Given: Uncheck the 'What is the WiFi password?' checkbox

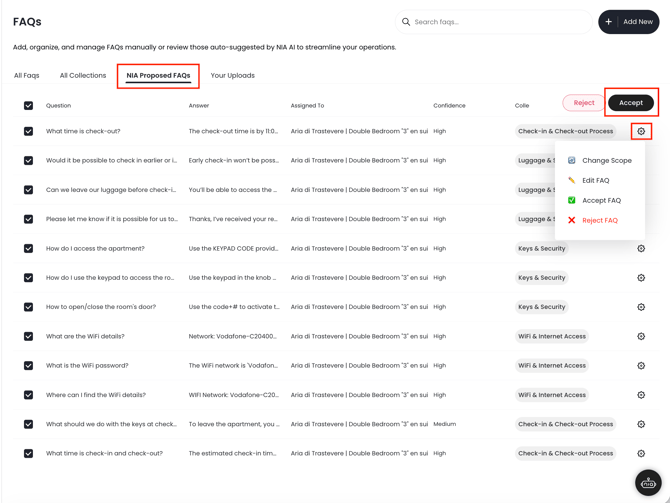Looking at the screenshot, I should [x=28, y=366].
